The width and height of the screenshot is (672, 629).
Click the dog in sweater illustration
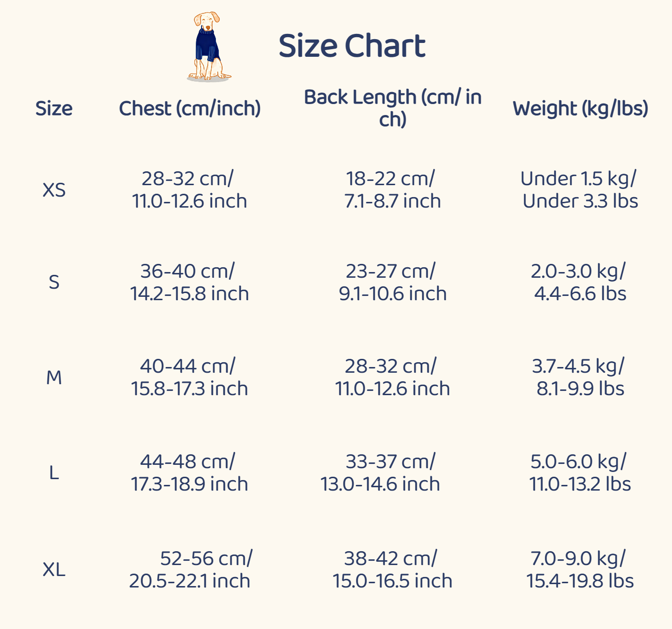(x=208, y=47)
